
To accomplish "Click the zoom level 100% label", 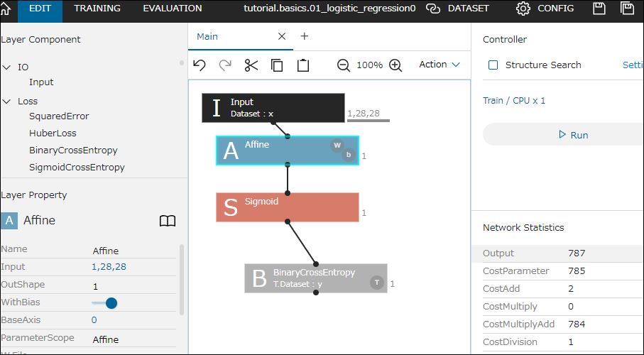I will click(370, 65).
